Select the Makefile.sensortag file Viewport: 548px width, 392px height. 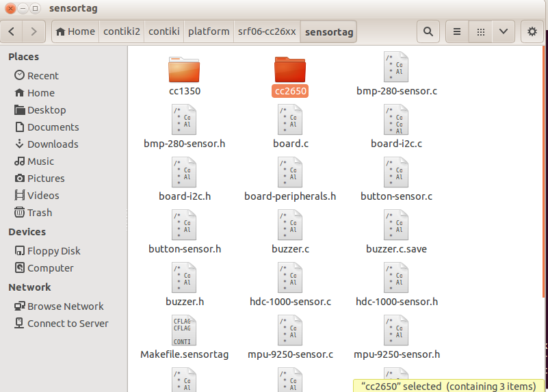pyautogui.click(x=184, y=338)
